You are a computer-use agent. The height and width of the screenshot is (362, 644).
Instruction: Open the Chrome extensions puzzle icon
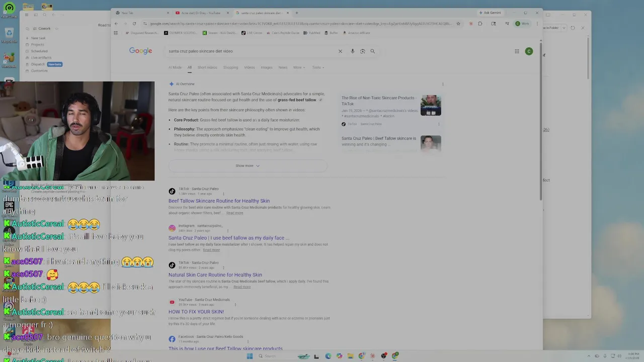click(480, 24)
